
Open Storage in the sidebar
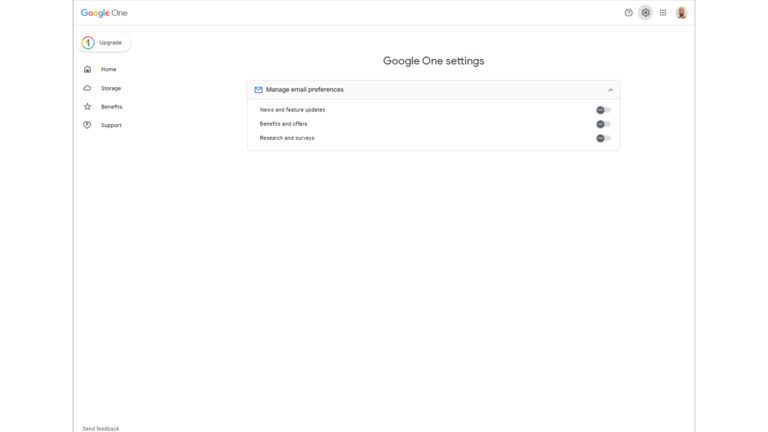click(111, 88)
